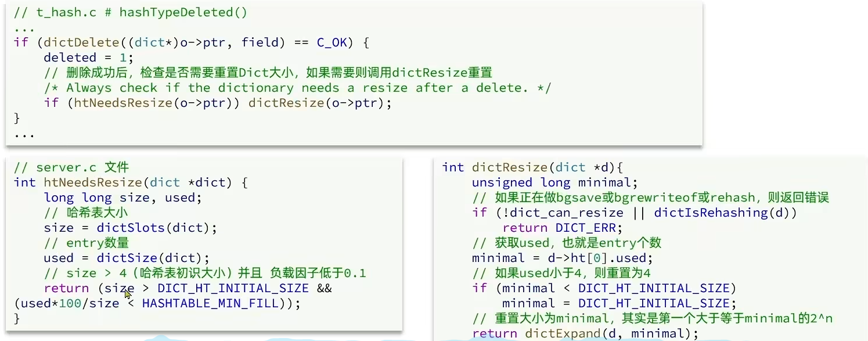
Task: Select the line 'if (!dict_can_resize || dictIsRehashing(d))'
Action: click(x=635, y=213)
